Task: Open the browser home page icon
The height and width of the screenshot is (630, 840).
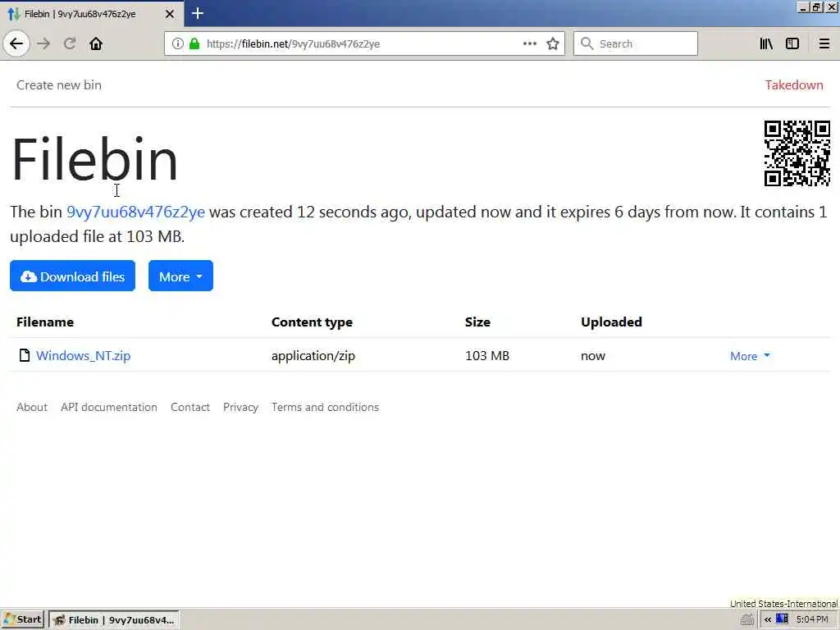Action: point(96,43)
